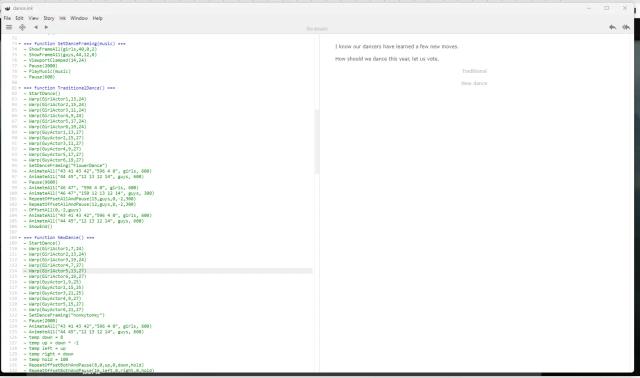Screen dimensions: 640x378
Task: Click the editor vertical scrollbar thumb
Action: pos(316,142)
